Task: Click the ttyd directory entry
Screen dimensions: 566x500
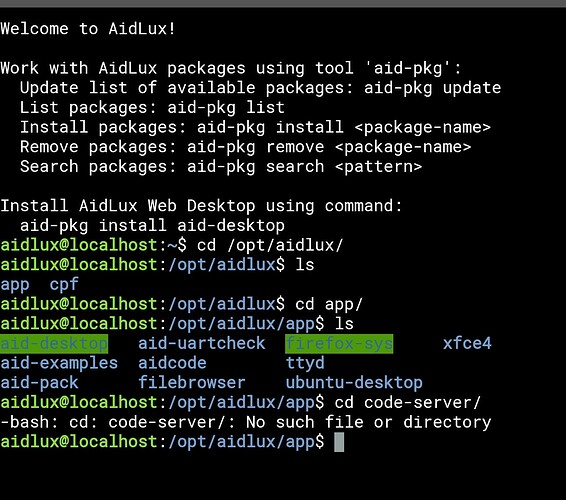Action: coord(305,363)
